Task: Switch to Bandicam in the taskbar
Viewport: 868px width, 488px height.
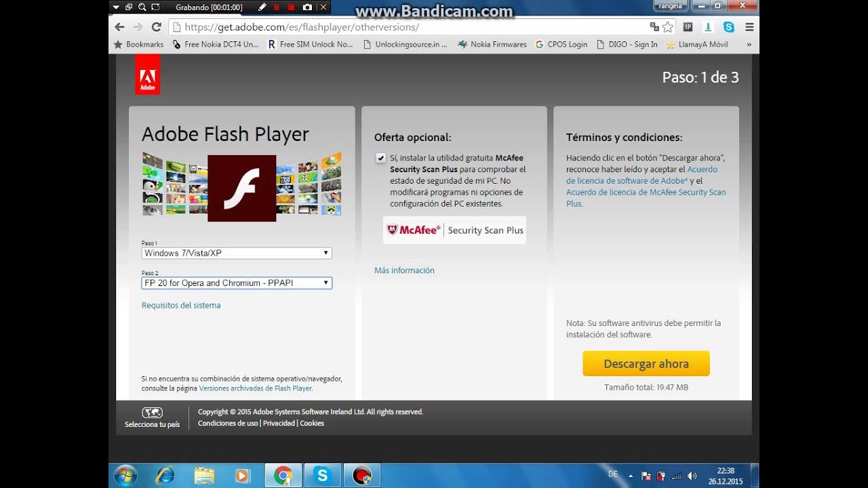Action: click(362, 476)
